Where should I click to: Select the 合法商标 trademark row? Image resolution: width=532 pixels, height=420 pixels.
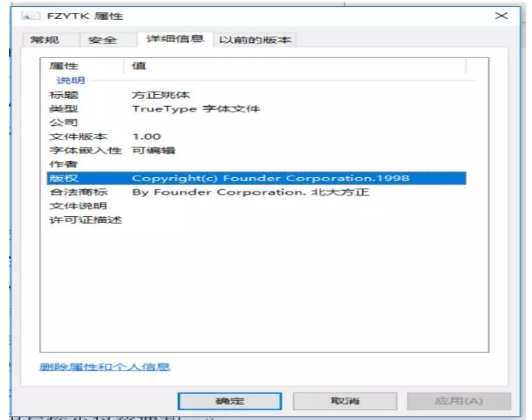(x=78, y=192)
